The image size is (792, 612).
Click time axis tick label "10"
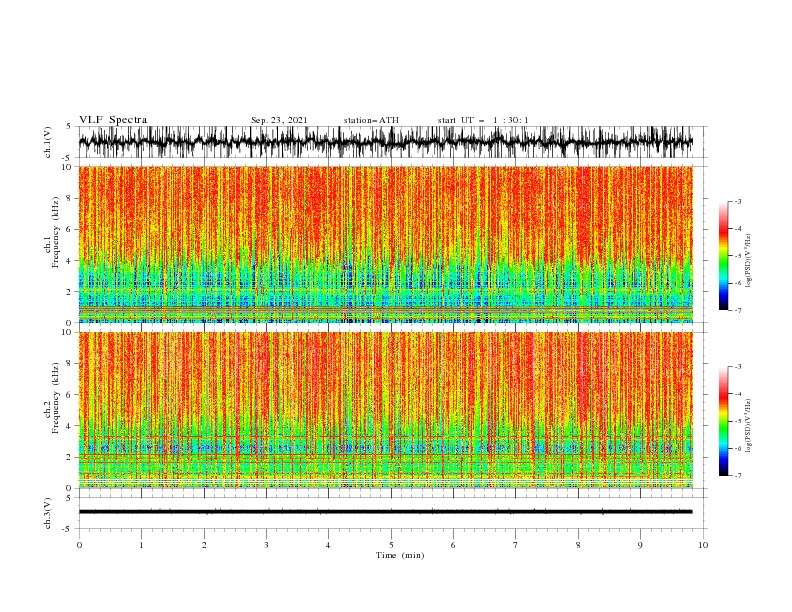[703, 545]
